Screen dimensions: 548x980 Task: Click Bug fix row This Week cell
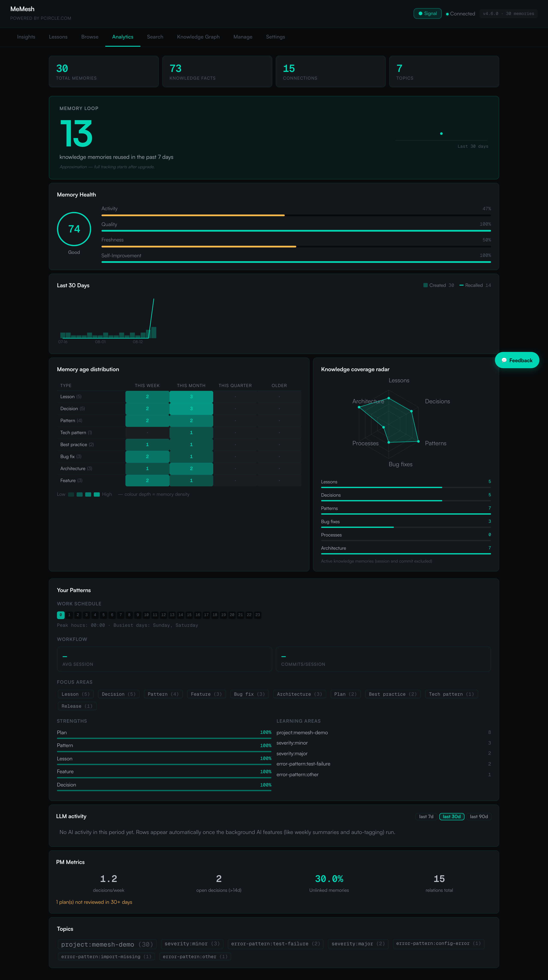click(x=147, y=457)
